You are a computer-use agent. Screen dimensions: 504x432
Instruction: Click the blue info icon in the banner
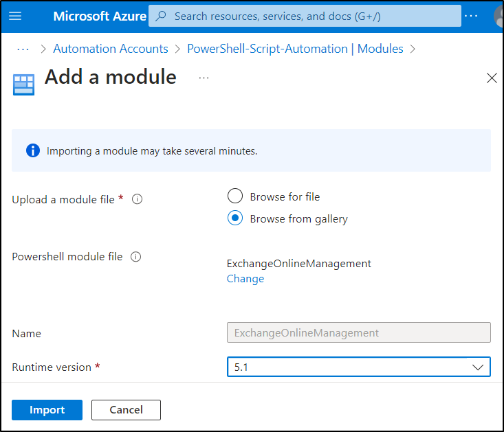(33, 150)
